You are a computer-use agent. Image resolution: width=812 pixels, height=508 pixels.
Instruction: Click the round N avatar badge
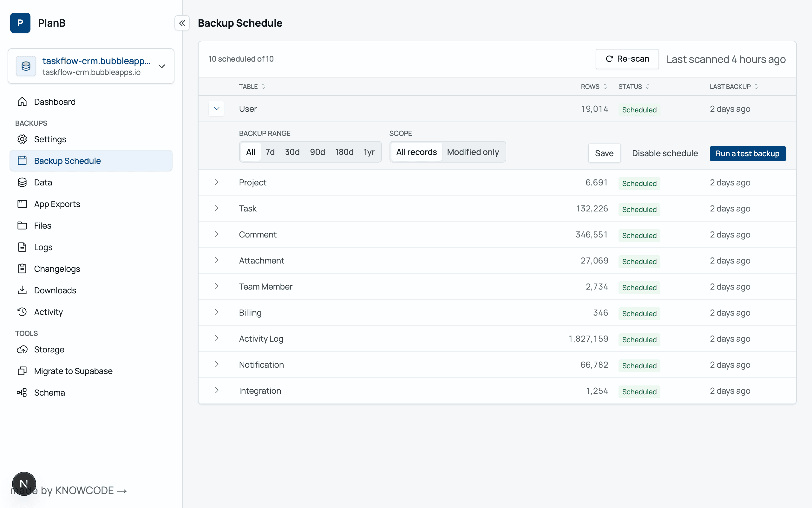pos(24,484)
